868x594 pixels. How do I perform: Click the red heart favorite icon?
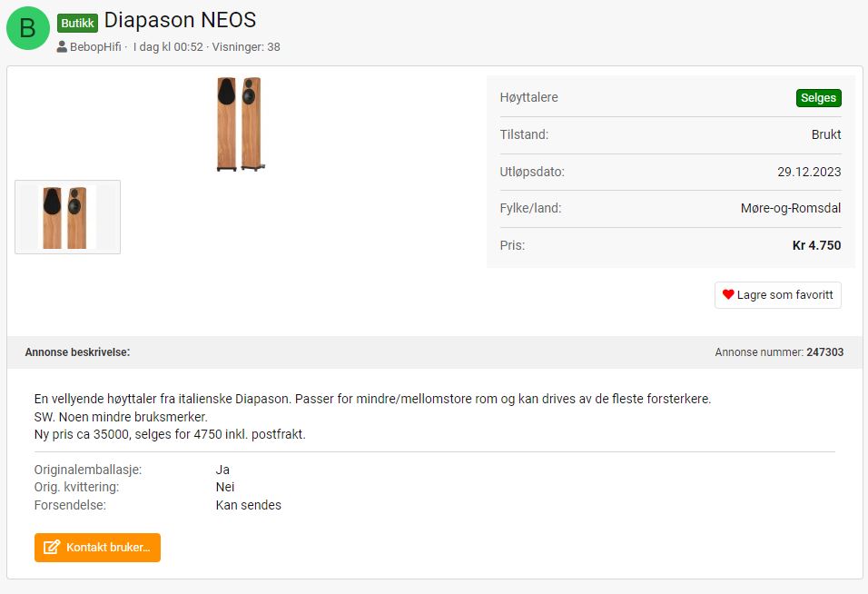tap(728, 294)
